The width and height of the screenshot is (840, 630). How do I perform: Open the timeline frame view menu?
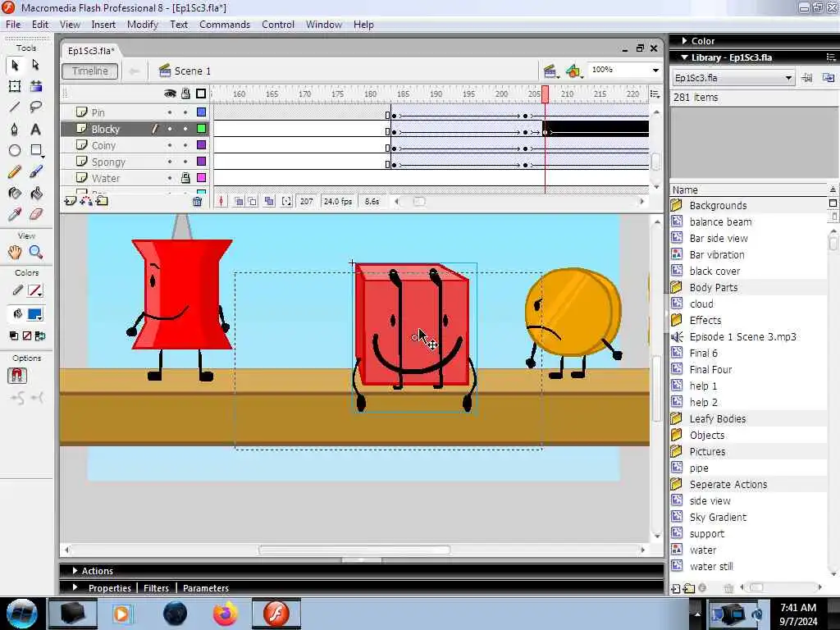[x=655, y=94]
